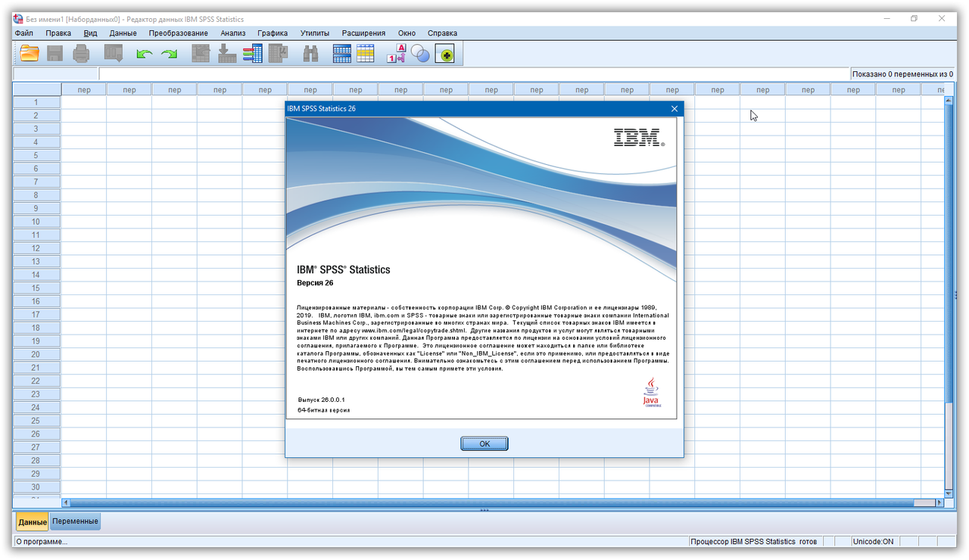Open the Справка menu
This screenshot has height=560, width=969.
(442, 33)
